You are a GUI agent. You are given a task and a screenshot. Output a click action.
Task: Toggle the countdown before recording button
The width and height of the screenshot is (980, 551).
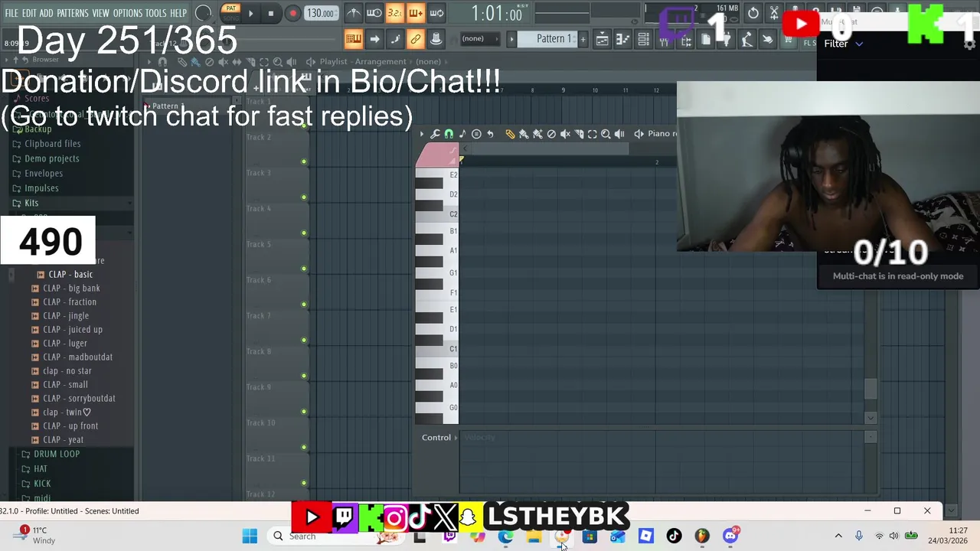pos(394,13)
